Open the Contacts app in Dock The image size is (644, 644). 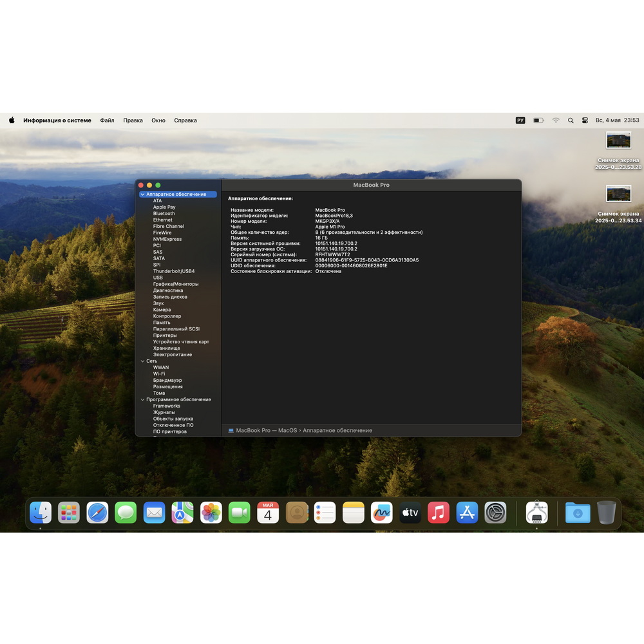pyautogui.click(x=296, y=513)
